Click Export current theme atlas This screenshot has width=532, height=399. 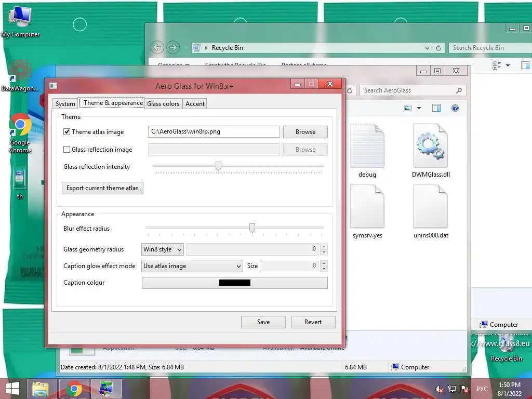pos(102,188)
